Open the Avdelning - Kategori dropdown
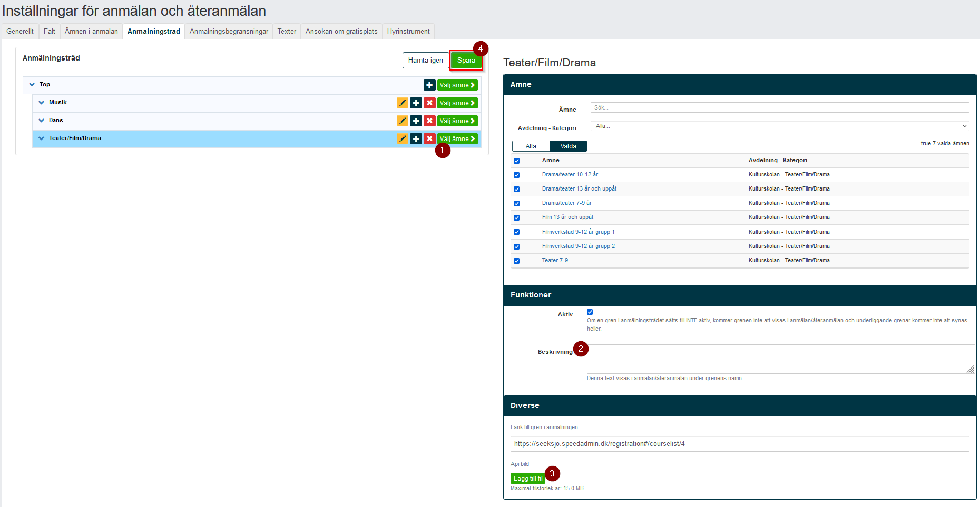This screenshot has height=507, width=980. tap(780, 126)
